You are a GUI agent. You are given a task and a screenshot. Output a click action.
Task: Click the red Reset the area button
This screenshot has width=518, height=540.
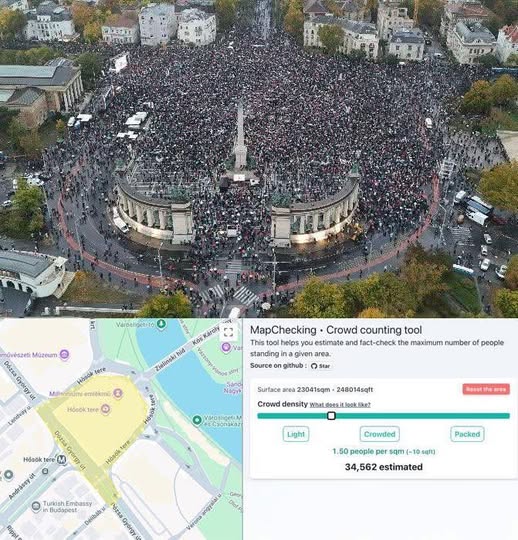[x=486, y=389]
